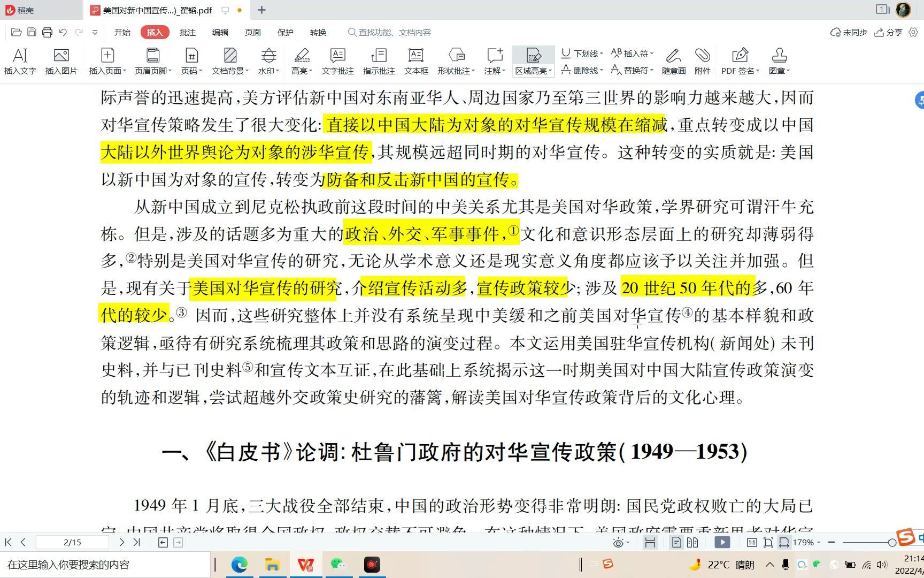Go to the previous page
This screenshot has width=924, height=578.
tap(23, 542)
